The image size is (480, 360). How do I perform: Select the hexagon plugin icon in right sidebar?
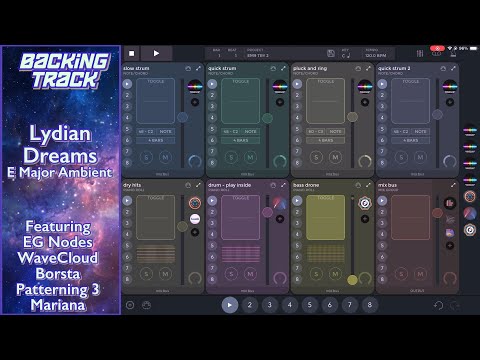pyautogui.click(x=470, y=230)
